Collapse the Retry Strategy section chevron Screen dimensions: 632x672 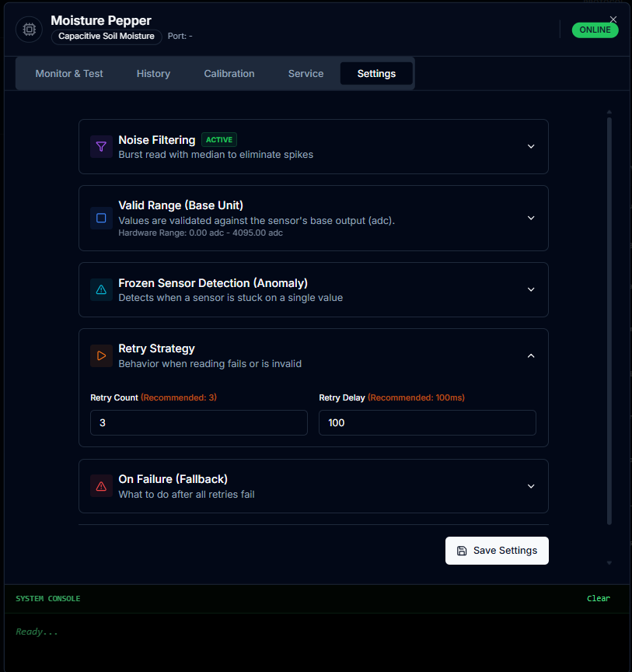click(531, 355)
